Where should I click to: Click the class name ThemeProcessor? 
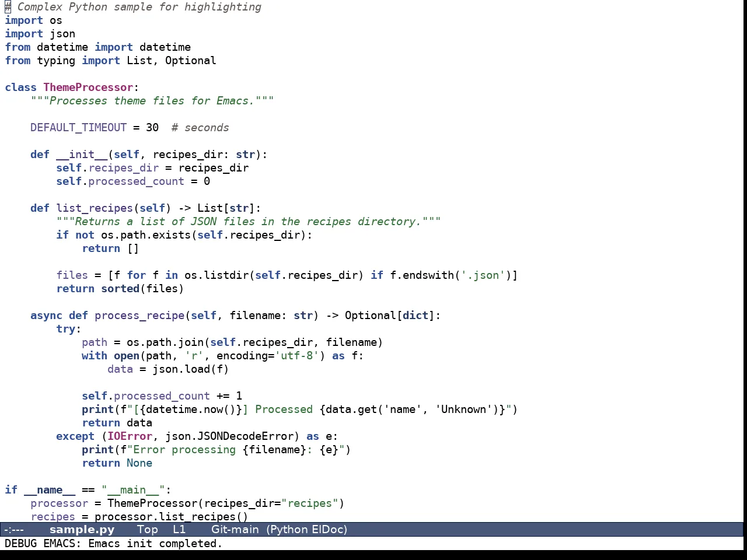point(88,87)
